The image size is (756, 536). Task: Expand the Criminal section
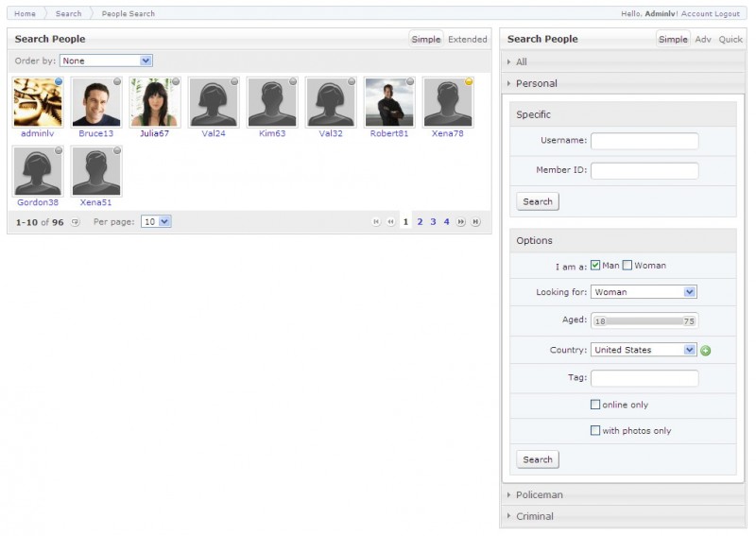click(623, 516)
